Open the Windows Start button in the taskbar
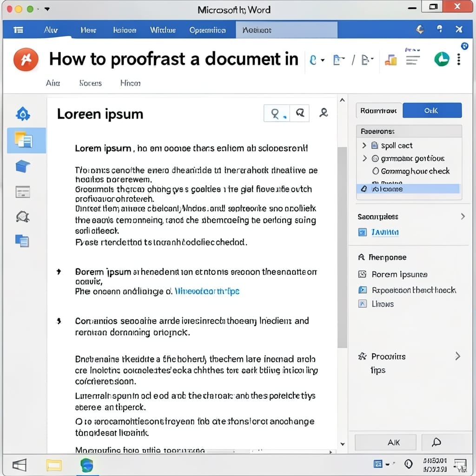 pyautogui.click(x=20, y=465)
